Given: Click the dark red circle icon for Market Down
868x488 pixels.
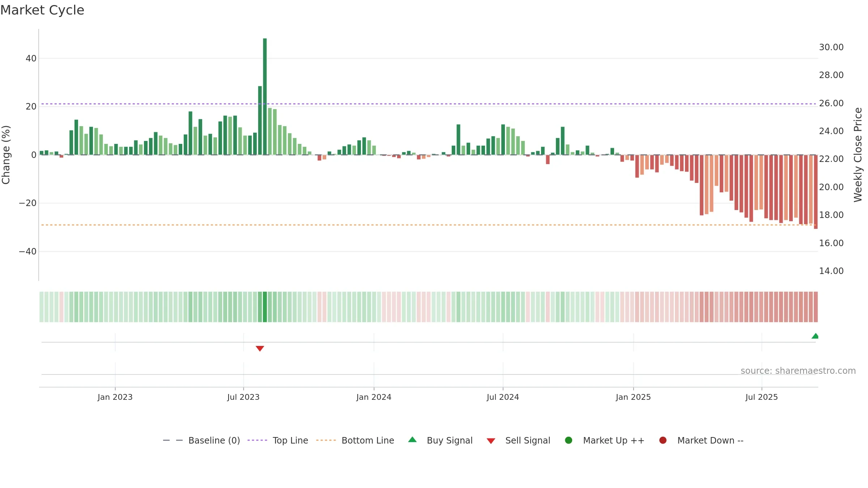Looking at the screenshot, I should (x=663, y=440).
